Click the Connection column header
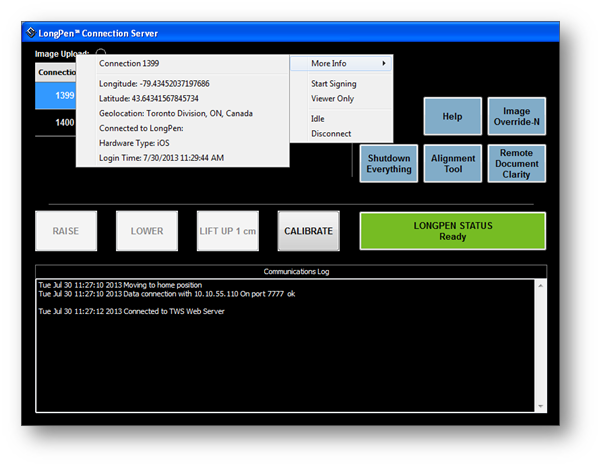This screenshot has height=468, width=602. pos(55,72)
